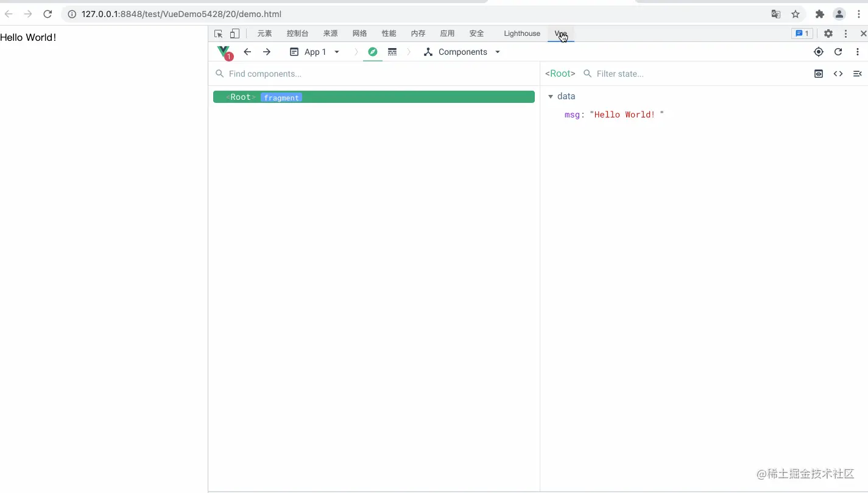Click the Vue devtools refresh icon
Image resolution: width=868 pixels, height=493 pixels.
tap(838, 52)
